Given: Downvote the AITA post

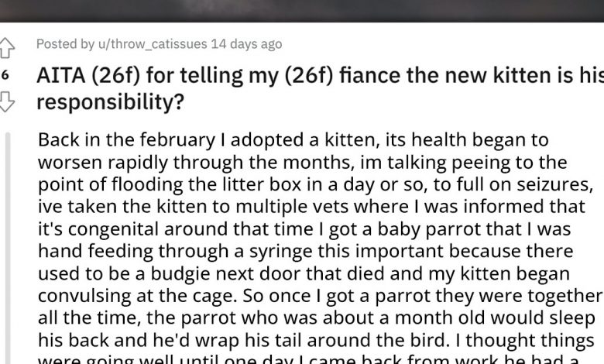Looking at the screenshot, I should click(6, 101).
